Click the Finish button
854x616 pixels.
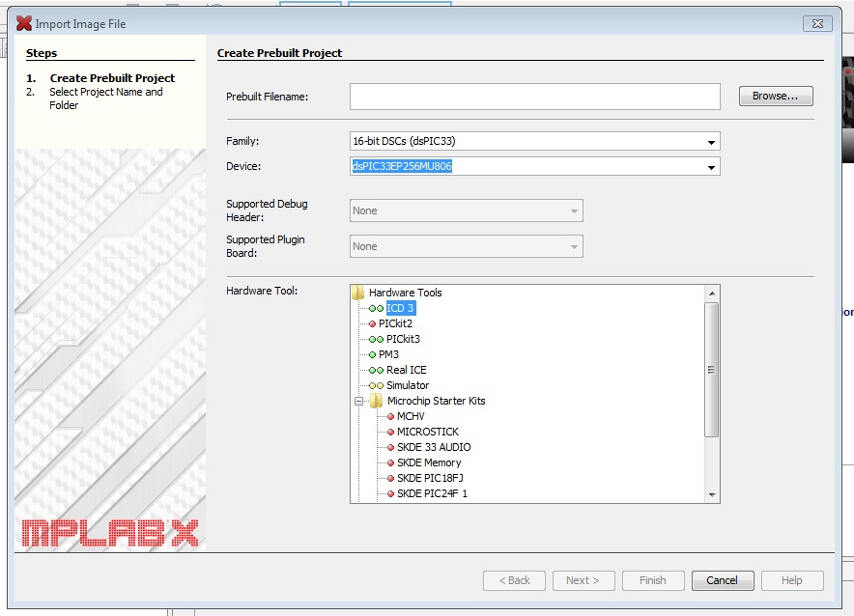pos(652,580)
